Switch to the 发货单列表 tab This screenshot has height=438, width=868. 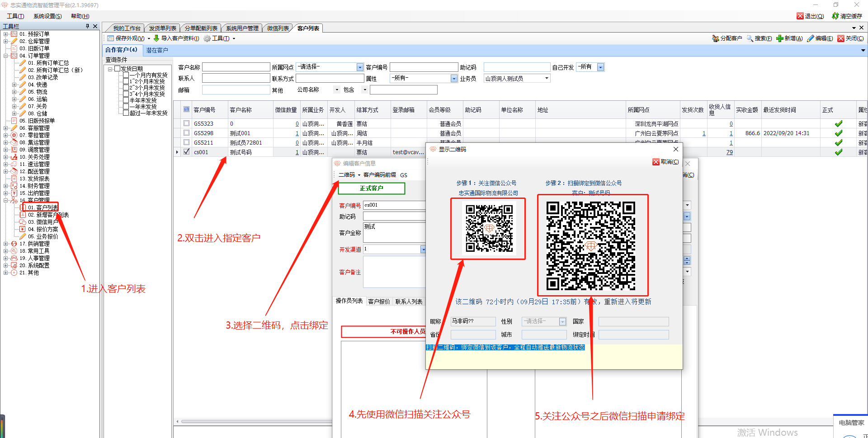pos(162,28)
